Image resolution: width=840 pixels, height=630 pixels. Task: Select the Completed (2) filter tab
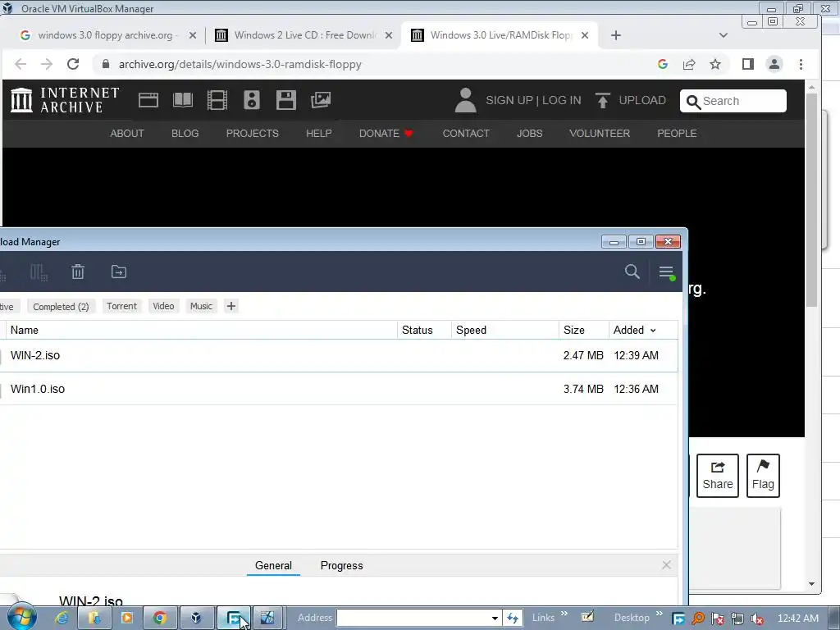click(x=61, y=307)
